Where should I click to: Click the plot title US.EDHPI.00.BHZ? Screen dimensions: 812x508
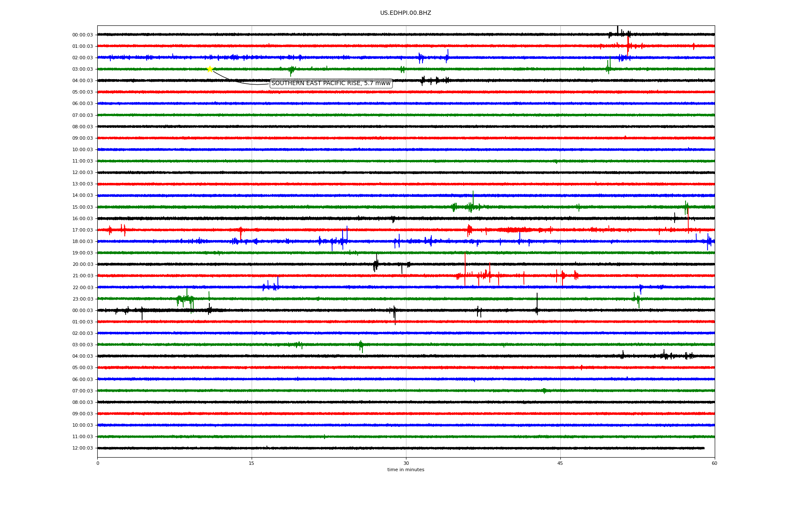point(406,13)
